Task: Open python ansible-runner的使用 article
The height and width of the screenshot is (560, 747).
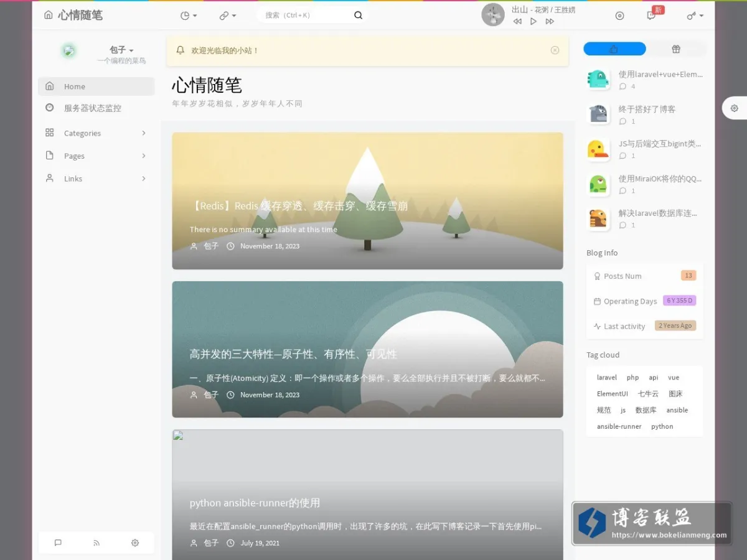Action: (x=367, y=495)
